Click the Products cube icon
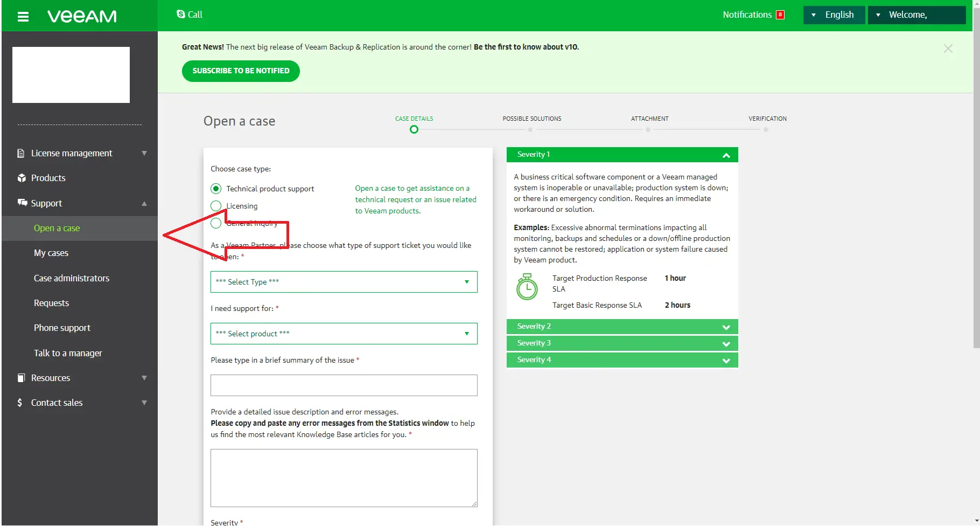Screen dimensions: 980x526 (x=22, y=178)
